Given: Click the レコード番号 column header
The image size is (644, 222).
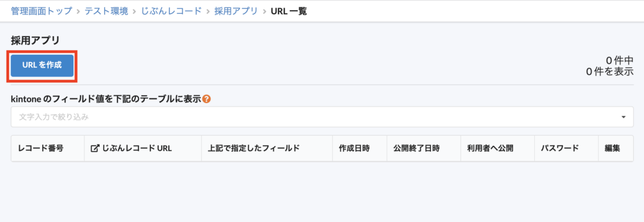Looking at the screenshot, I should (41, 148).
